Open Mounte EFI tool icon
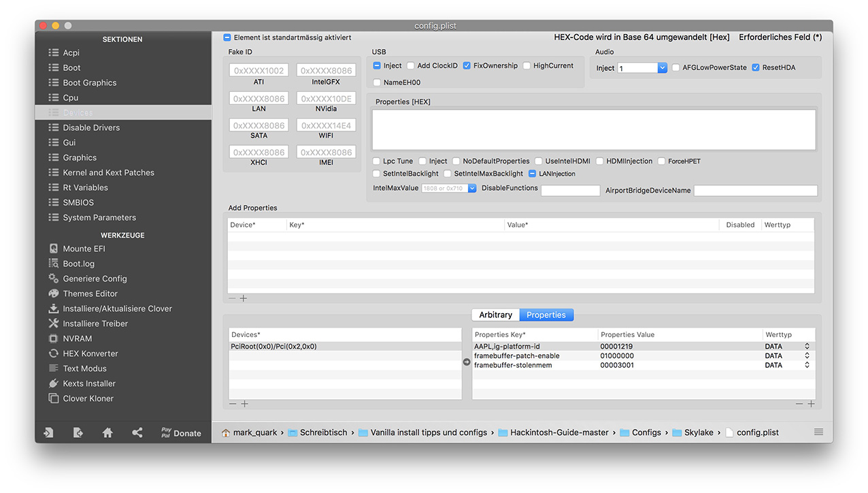The image size is (868, 493). coord(54,249)
